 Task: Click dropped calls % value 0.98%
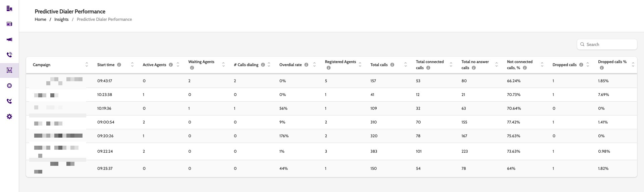604,151
